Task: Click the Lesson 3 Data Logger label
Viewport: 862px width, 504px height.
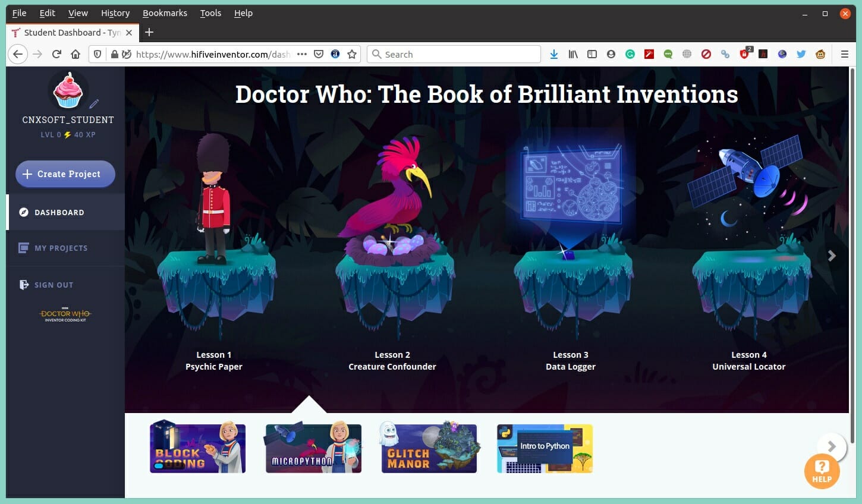Action: [x=571, y=361]
